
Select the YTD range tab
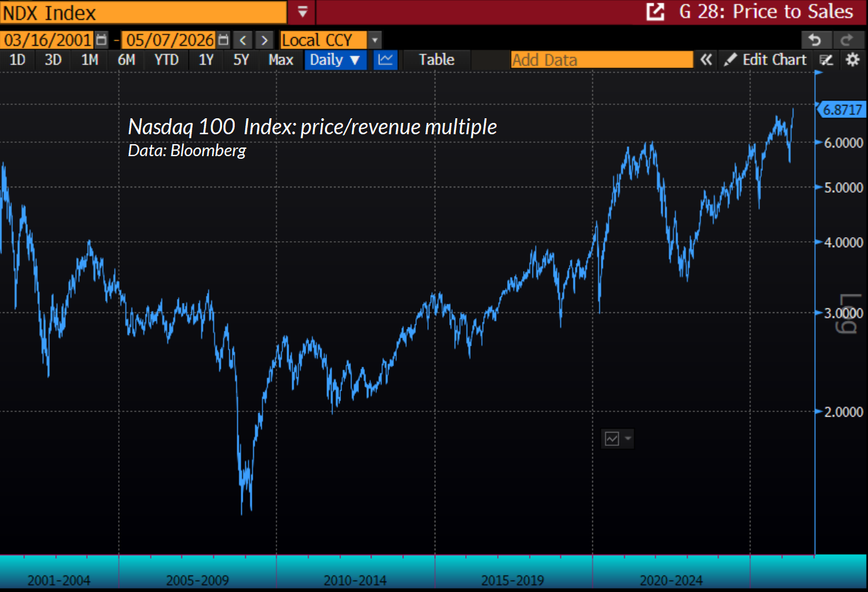coord(166,60)
